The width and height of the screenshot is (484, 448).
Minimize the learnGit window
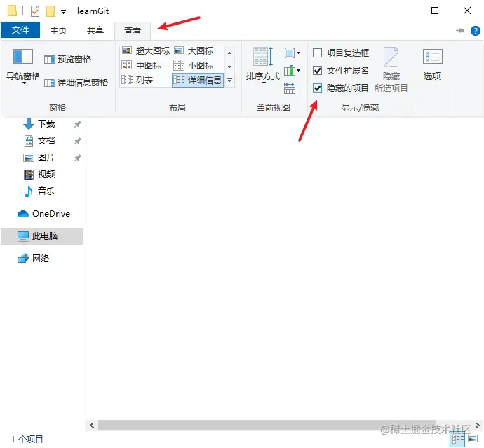(403, 11)
